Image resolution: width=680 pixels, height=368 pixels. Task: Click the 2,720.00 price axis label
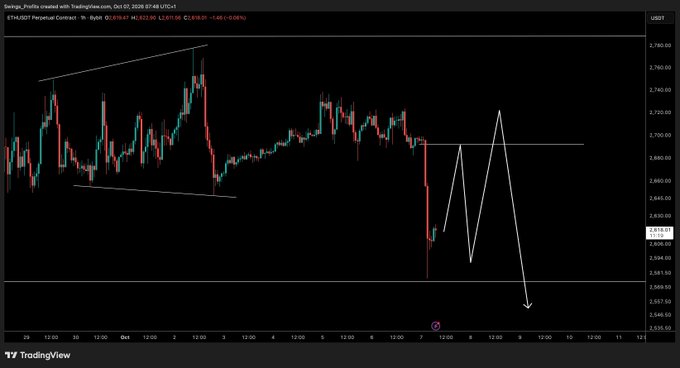coord(660,113)
